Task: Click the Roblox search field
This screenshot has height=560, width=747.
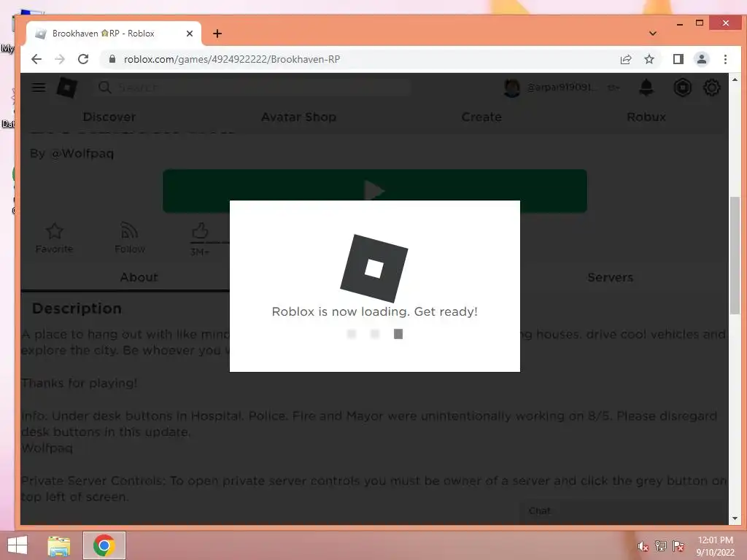Action: pos(252,87)
